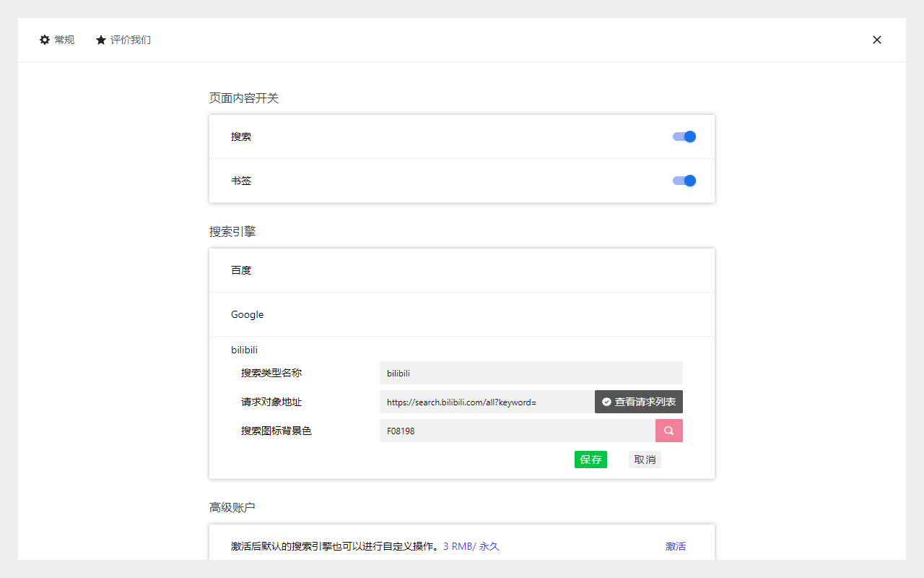
Task: Toggle off the 搜索 switch
Action: pyautogui.click(x=683, y=137)
